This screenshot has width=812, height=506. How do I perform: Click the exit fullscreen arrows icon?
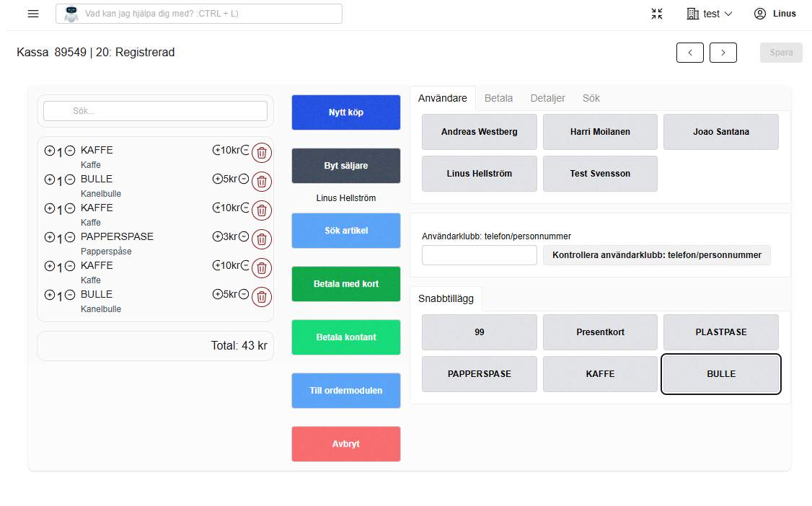pyautogui.click(x=657, y=14)
